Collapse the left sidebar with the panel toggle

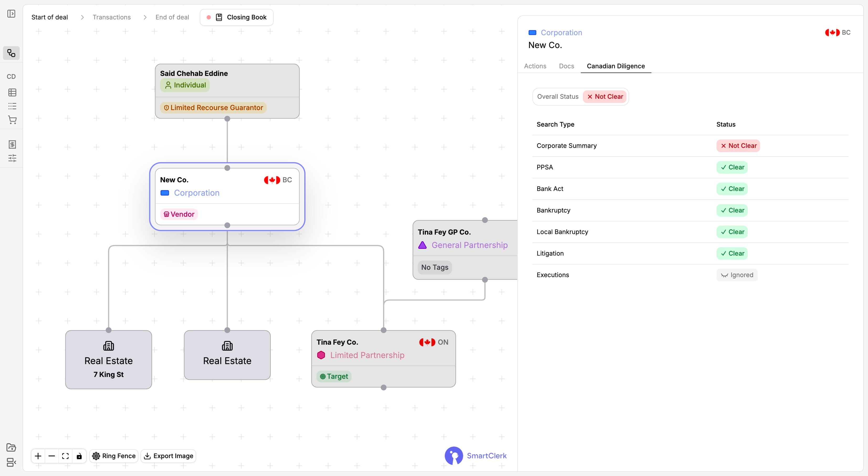click(x=12, y=14)
